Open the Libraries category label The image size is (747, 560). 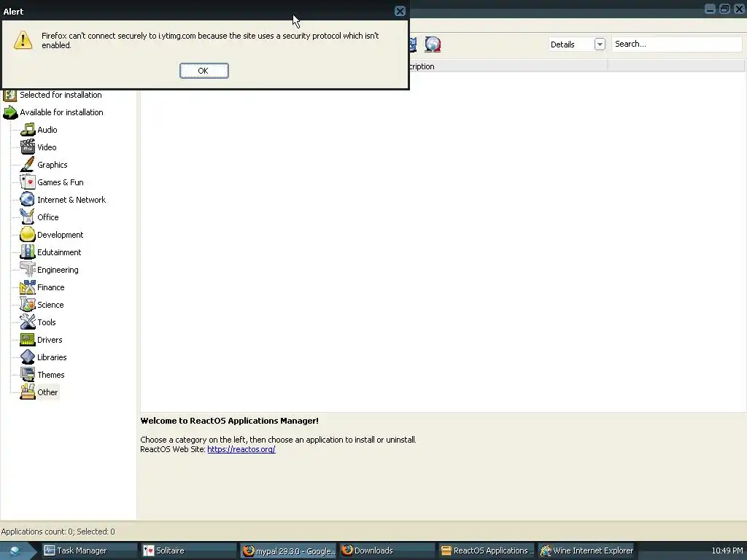point(52,357)
